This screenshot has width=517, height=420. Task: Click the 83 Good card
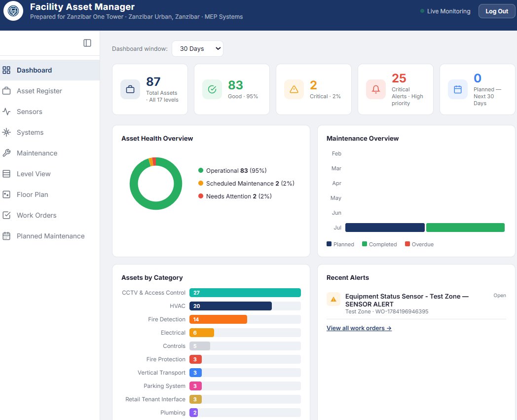coord(232,89)
